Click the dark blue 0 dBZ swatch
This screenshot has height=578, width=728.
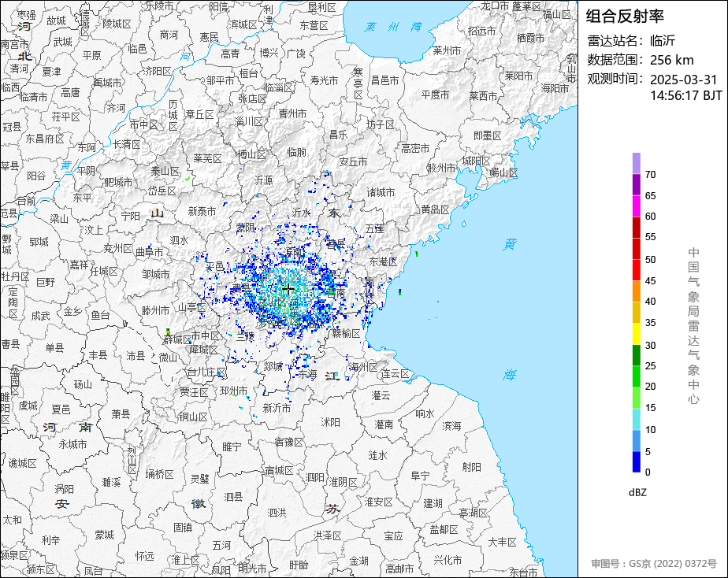(636, 462)
